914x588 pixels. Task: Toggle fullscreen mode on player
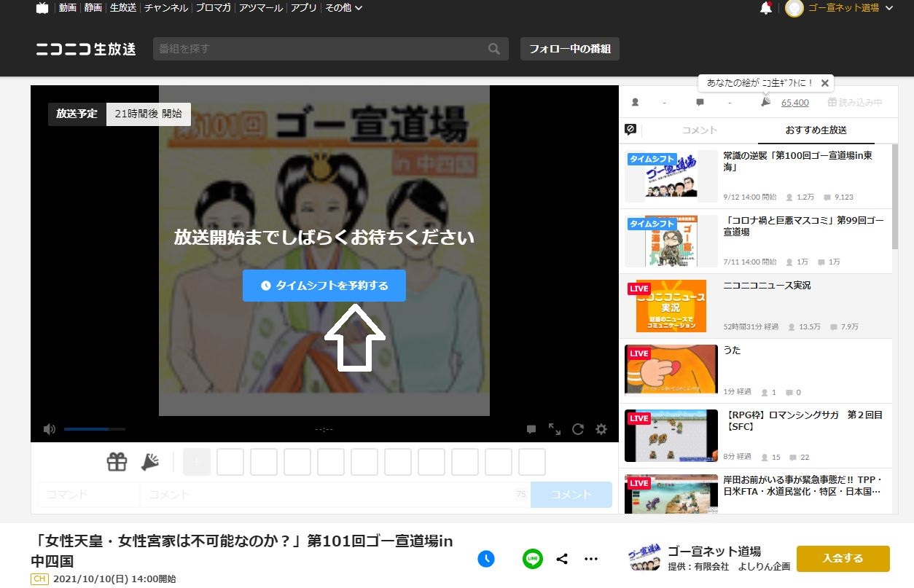(x=555, y=429)
